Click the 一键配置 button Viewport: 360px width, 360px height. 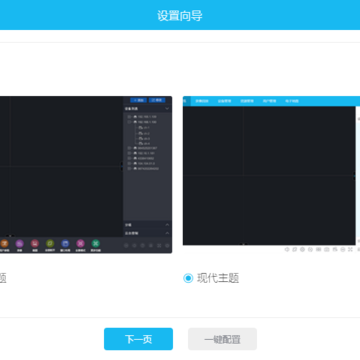coord(222,339)
